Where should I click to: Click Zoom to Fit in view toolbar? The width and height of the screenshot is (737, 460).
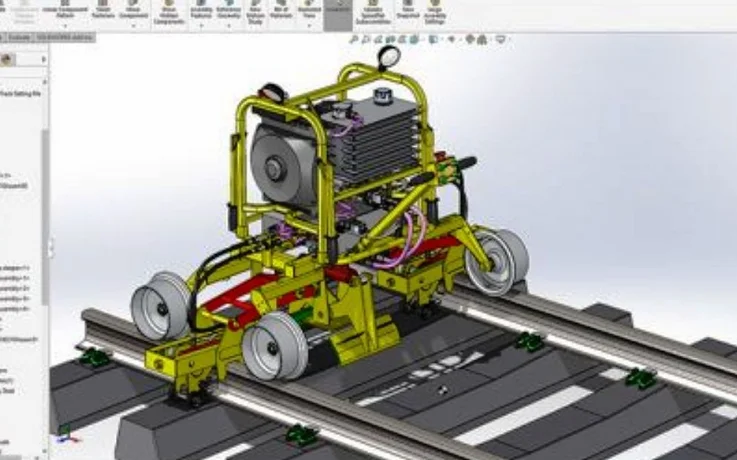pyautogui.click(x=354, y=40)
